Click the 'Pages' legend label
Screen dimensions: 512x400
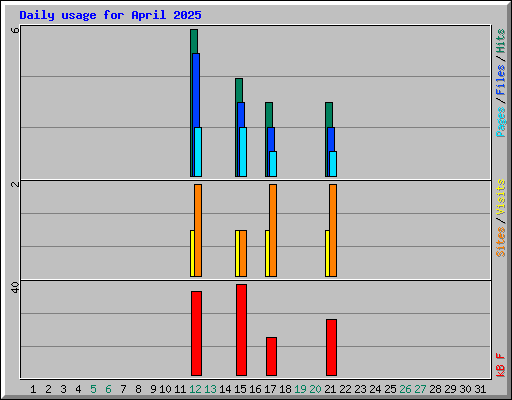point(501,122)
